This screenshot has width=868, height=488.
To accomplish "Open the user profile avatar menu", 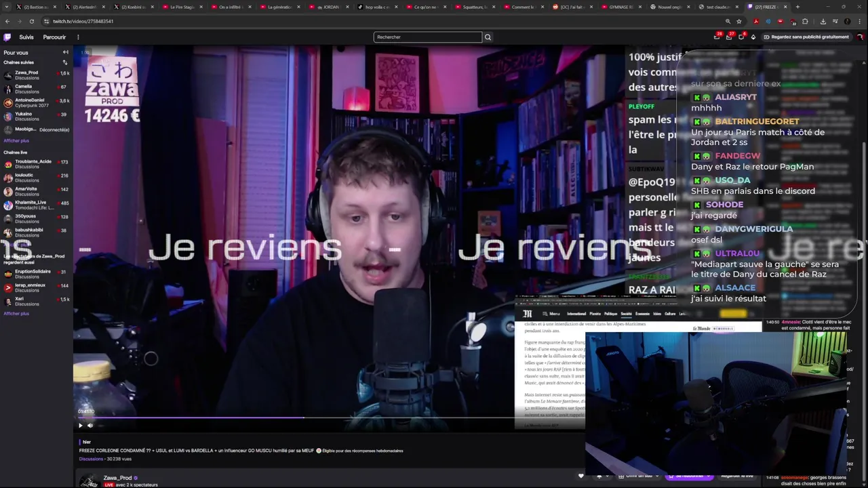I will pyautogui.click(x=860, y=37).
